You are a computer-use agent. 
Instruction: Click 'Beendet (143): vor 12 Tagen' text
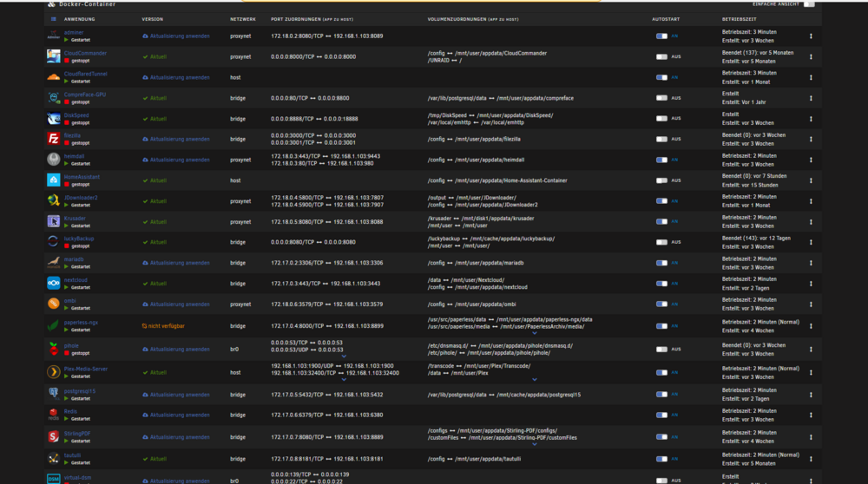tap(756, 239)
